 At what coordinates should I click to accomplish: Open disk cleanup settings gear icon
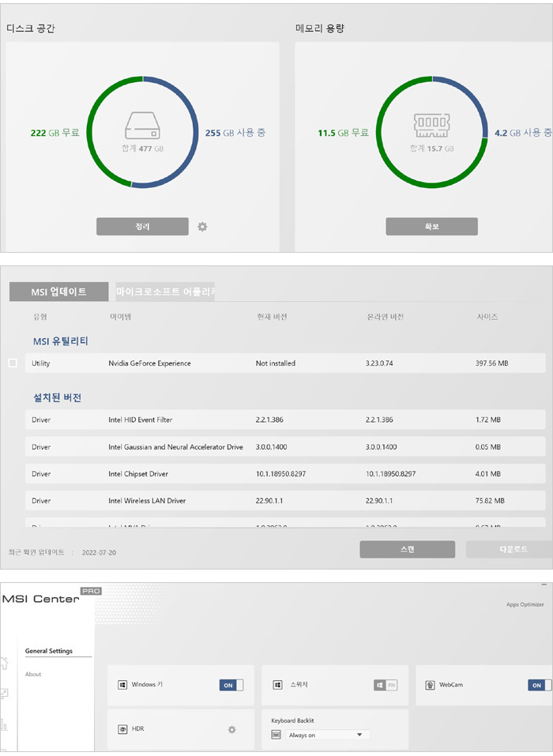coord(202,227)
